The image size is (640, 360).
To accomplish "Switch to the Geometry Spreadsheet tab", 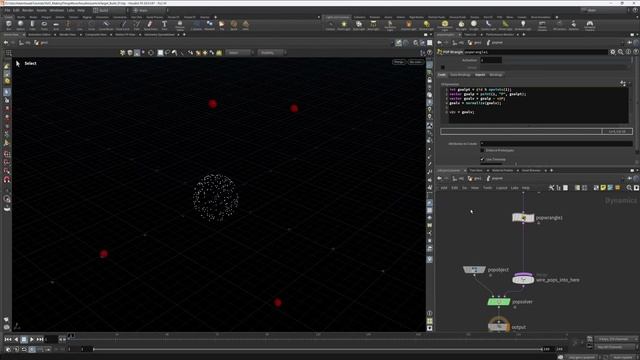I will pyautogui.click(x=160, y=35).
